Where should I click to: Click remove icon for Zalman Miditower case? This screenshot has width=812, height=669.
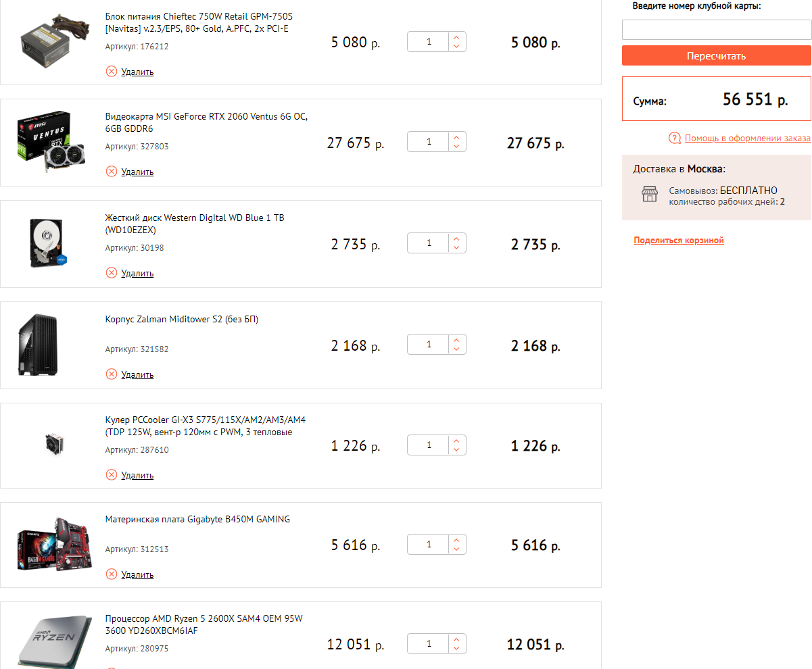tap(112, 374)
